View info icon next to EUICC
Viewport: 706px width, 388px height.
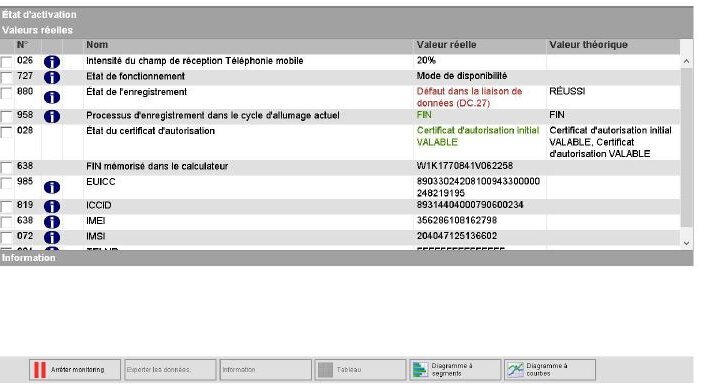coord(52,187)
